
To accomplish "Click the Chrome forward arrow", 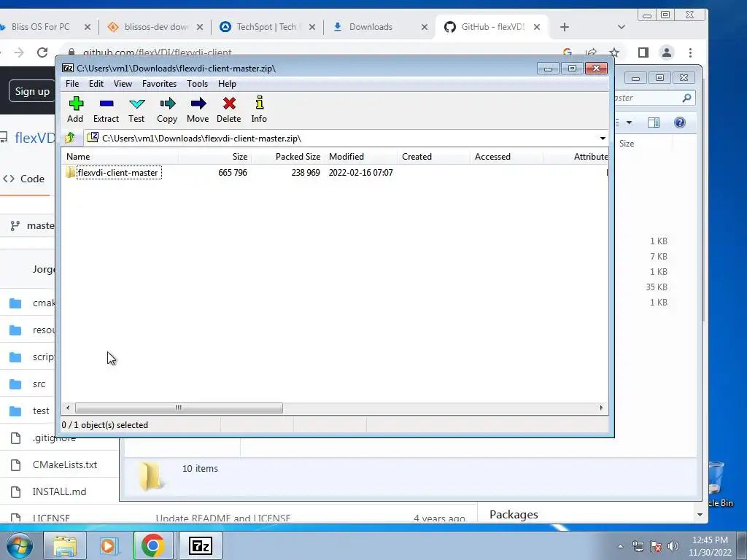I will [19, 52].
